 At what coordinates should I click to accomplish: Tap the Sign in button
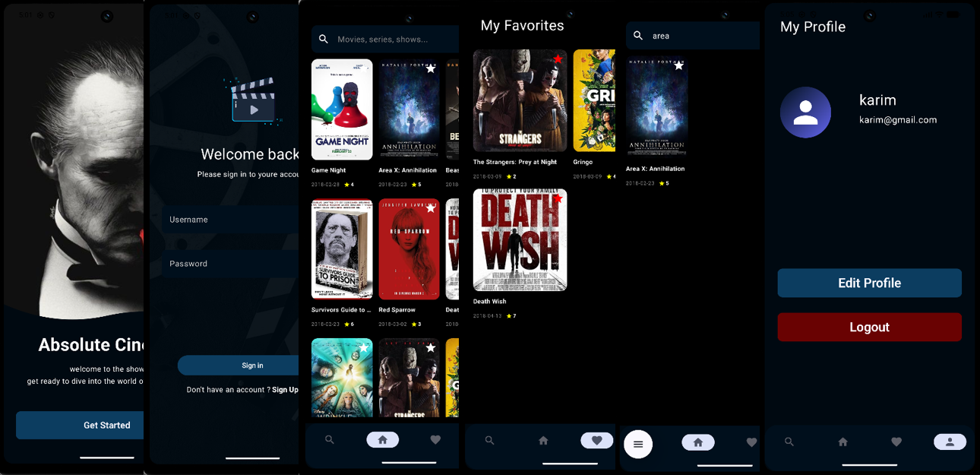(238, 366)
